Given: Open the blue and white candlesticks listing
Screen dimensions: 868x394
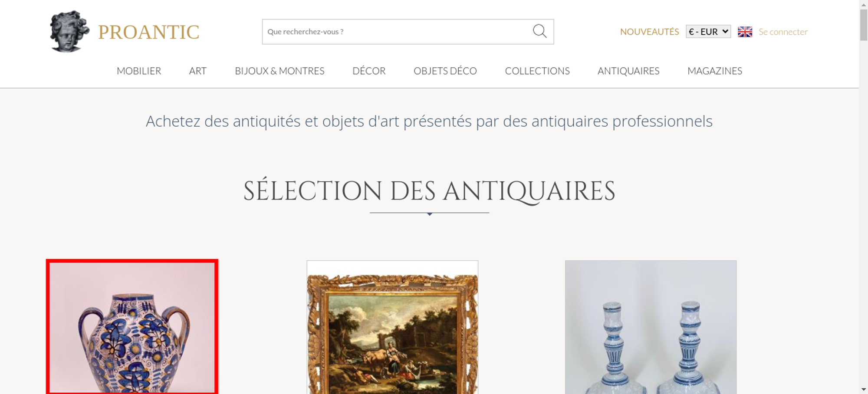Looking at the screenshot, I should [651, 327].
